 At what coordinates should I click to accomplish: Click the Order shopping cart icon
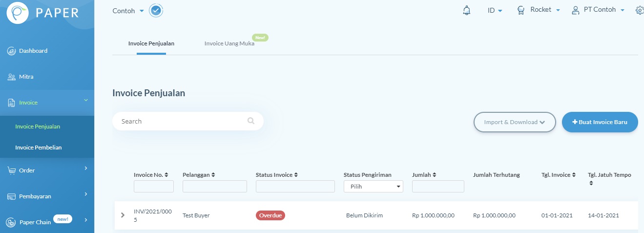point(12,170)
